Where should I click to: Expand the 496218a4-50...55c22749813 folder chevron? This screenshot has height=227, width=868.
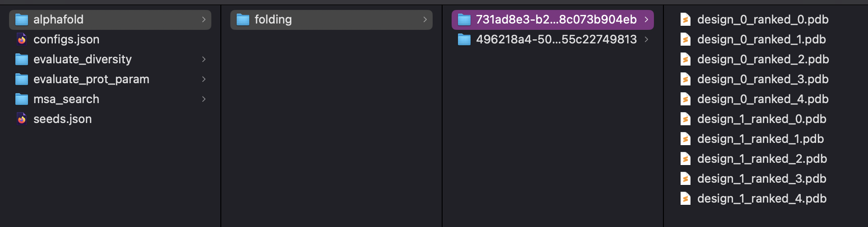pyautogui.click(x=646, y=39)
